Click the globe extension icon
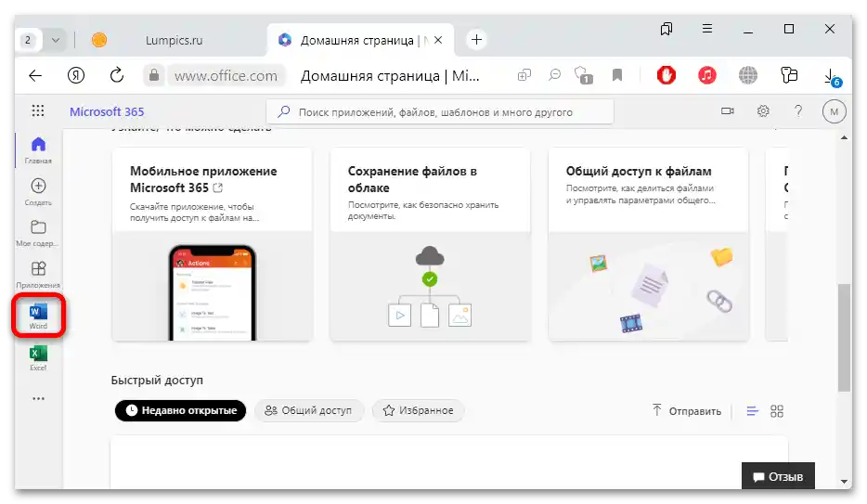The height and width of the screenshot is (504, 867). pos(748,75)
